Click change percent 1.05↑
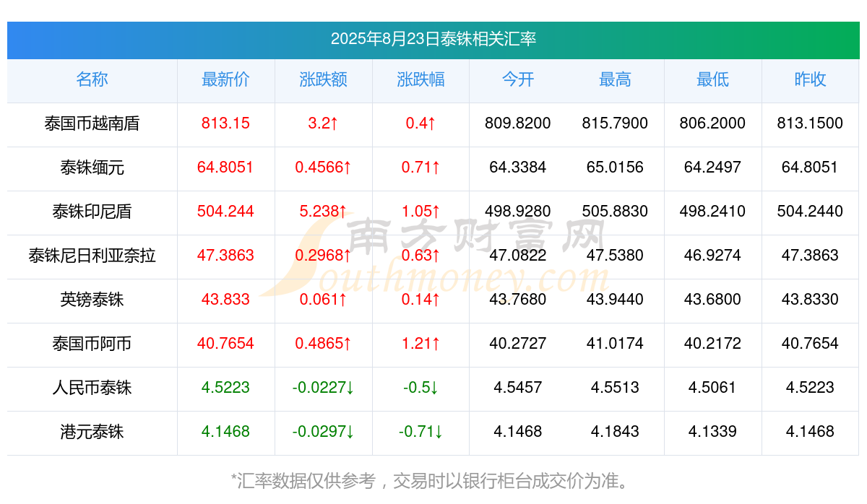Screen dimensions: 867x504 click(420, 212)
